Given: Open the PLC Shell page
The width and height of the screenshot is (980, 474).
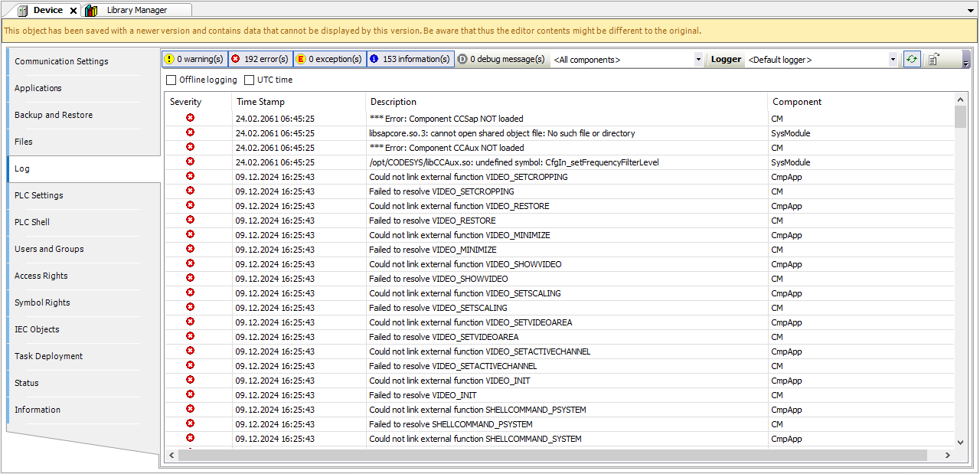Looking at the screenshot, I should (32, 222).
